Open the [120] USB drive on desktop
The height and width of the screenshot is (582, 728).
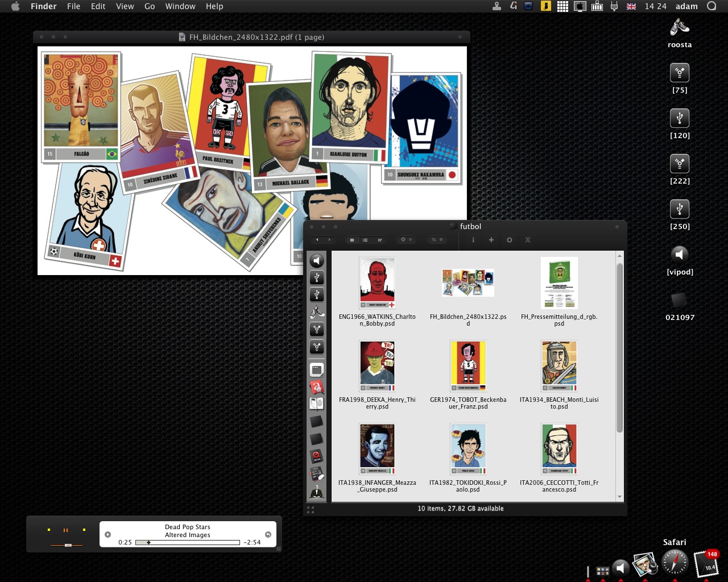pos(680,118)
